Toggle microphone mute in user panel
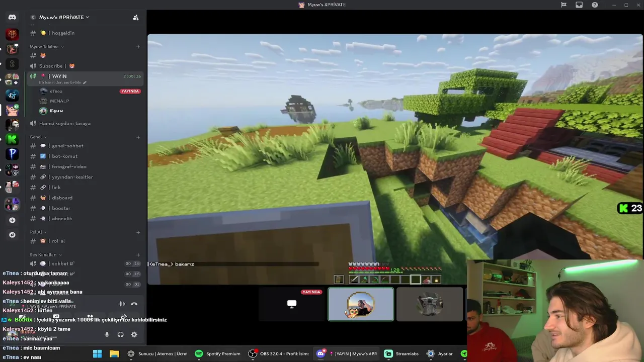644x362 pixels. point(107,334)
